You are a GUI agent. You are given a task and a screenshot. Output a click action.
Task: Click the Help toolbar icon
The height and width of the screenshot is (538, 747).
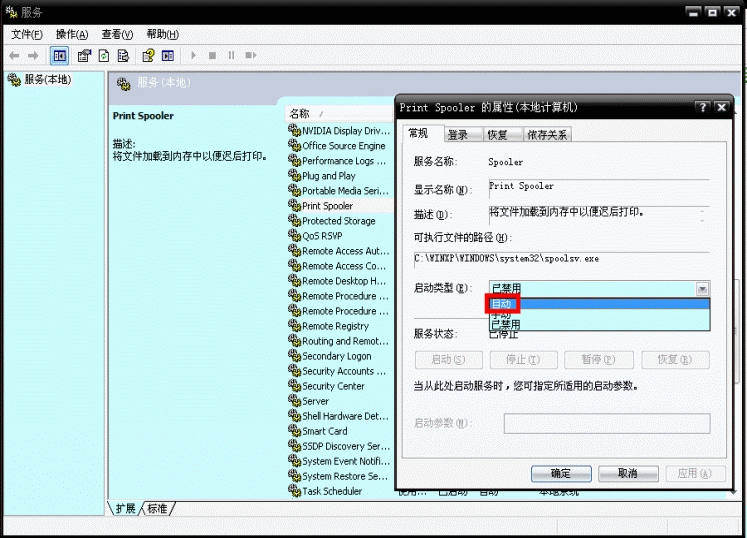148,56
